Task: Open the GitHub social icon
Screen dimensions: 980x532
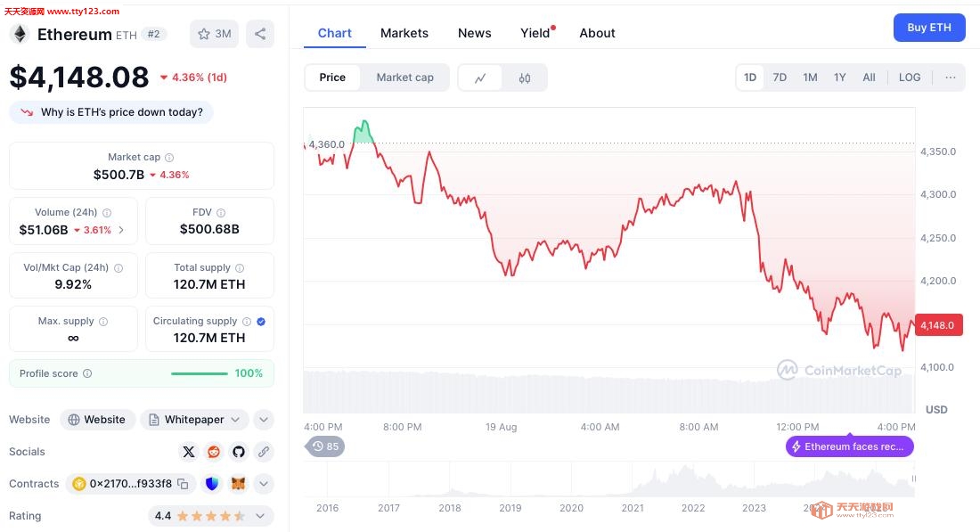Action: coord(239,452)
